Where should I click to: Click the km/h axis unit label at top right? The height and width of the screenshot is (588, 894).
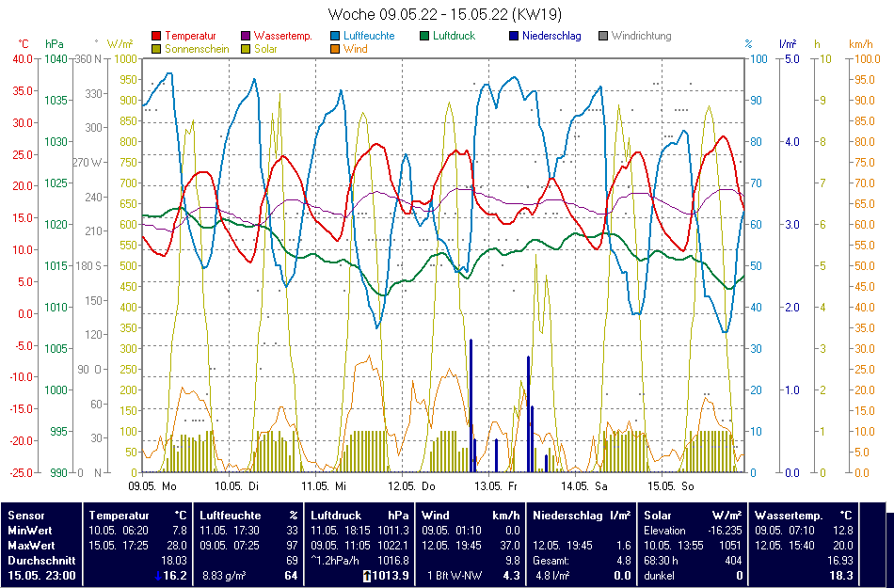[x=860, y=44]
